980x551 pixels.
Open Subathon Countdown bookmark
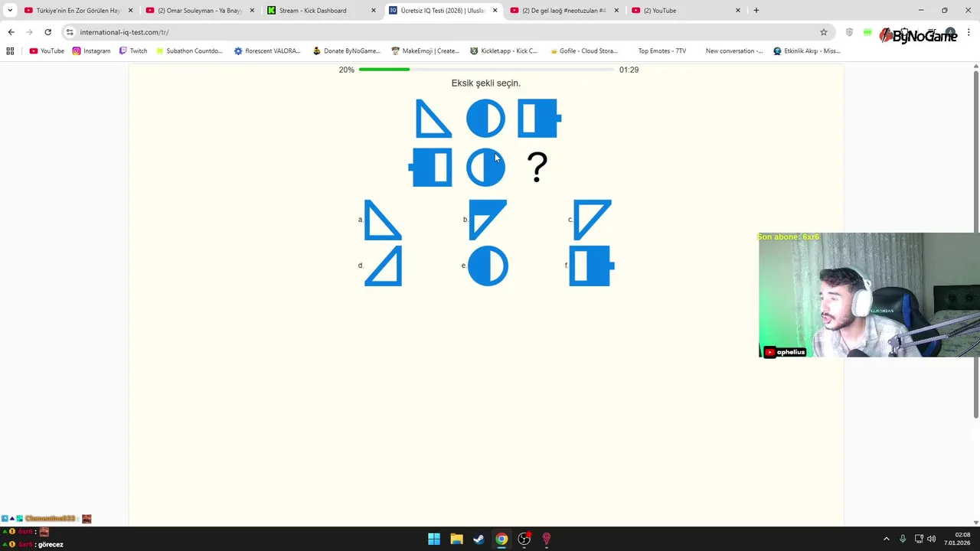coord(189,51)
